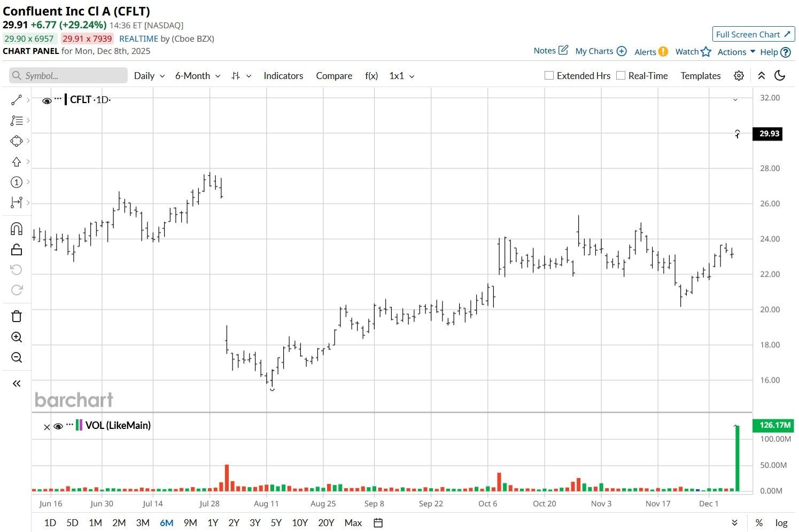Select the trend line drawing tool
This screenshot has height=532, width=799.
17,100
